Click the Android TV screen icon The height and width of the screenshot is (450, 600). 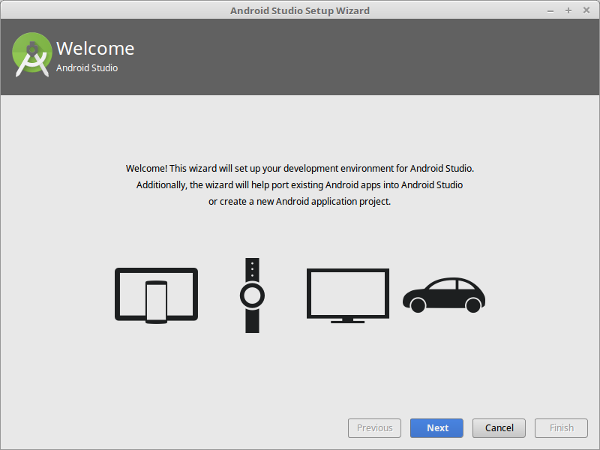[x=348, y=295]
